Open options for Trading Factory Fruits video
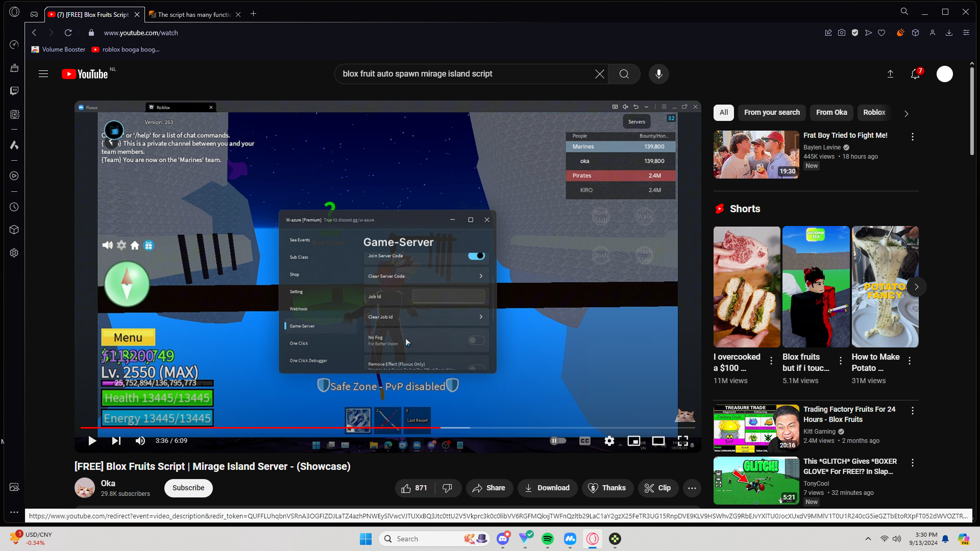Viewport: 980px width, 551px height. (913, 411)
